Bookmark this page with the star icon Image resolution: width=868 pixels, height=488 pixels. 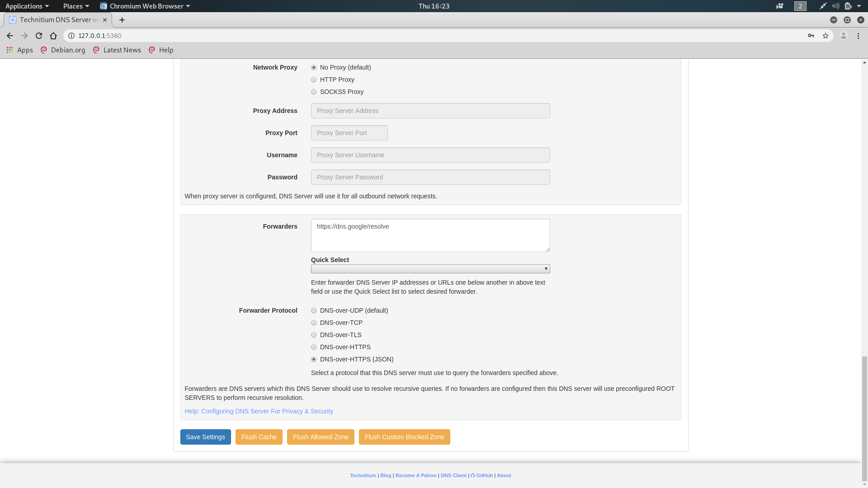click(826, 35)
